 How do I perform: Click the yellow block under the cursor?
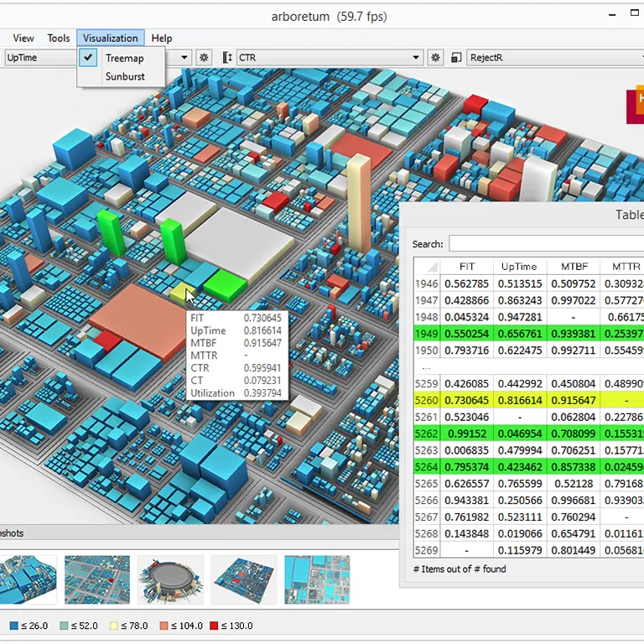tap(181, 293)
